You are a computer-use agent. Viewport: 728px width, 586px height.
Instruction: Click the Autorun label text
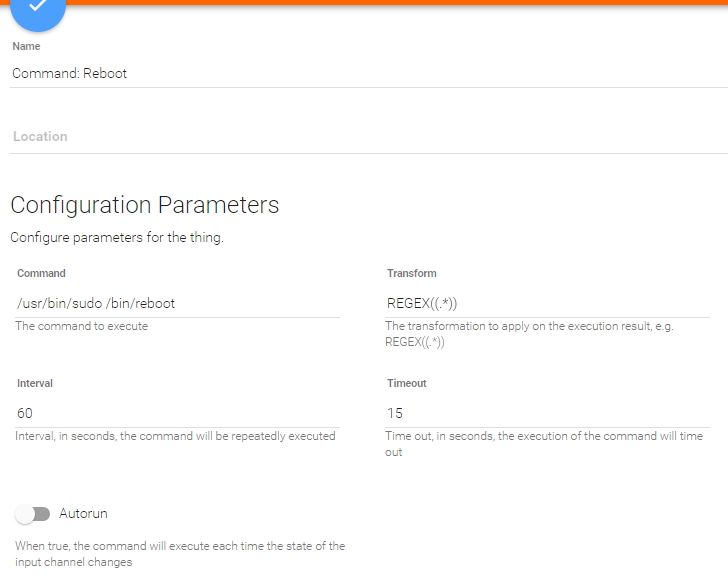point(83,514)
